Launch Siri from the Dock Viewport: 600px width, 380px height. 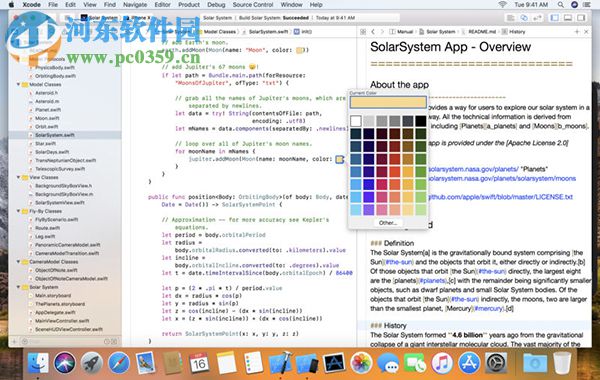click(x=65, y=363)
